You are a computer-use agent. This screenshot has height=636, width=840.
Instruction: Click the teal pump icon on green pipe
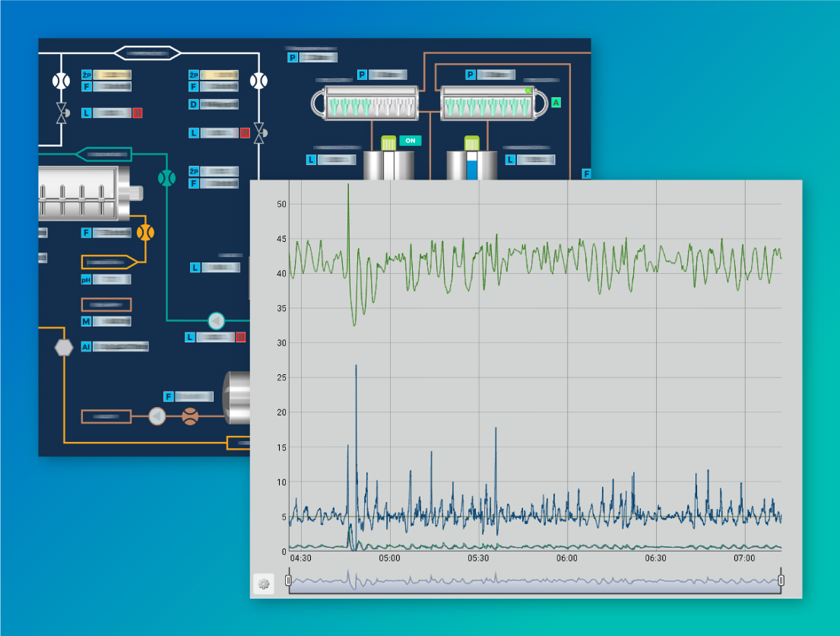coord(217,321)
